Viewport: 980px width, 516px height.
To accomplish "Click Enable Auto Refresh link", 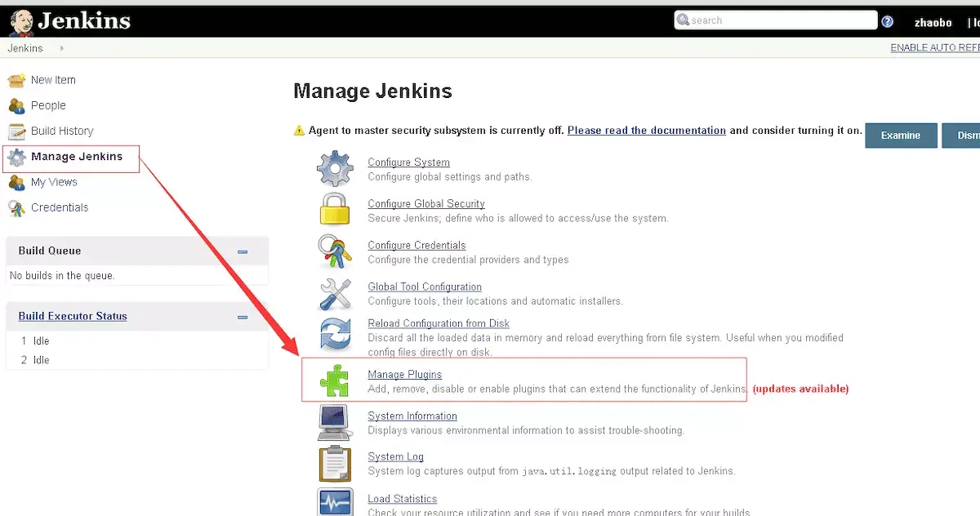I will coord(935,47).
